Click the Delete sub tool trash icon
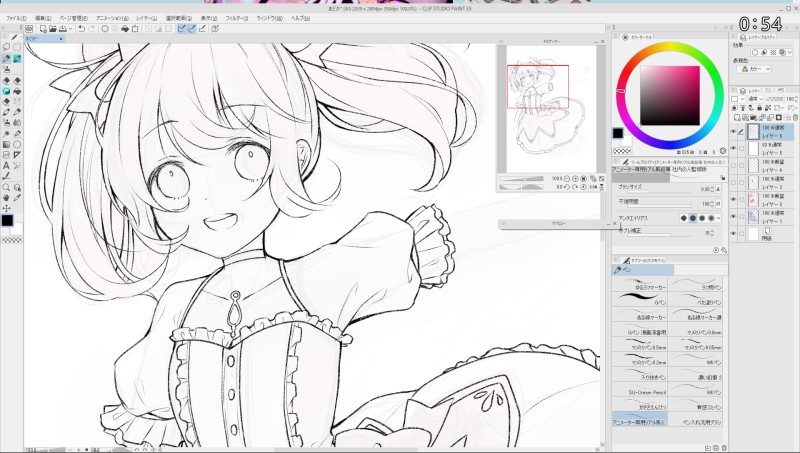The image size is (800, 453). tap(724, 448)
